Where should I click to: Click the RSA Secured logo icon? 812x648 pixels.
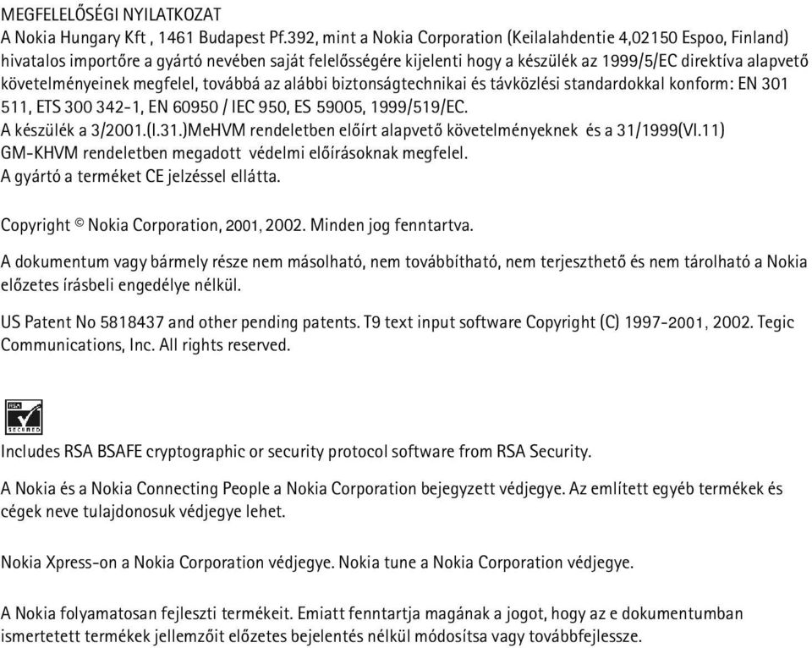pos(24,417)
